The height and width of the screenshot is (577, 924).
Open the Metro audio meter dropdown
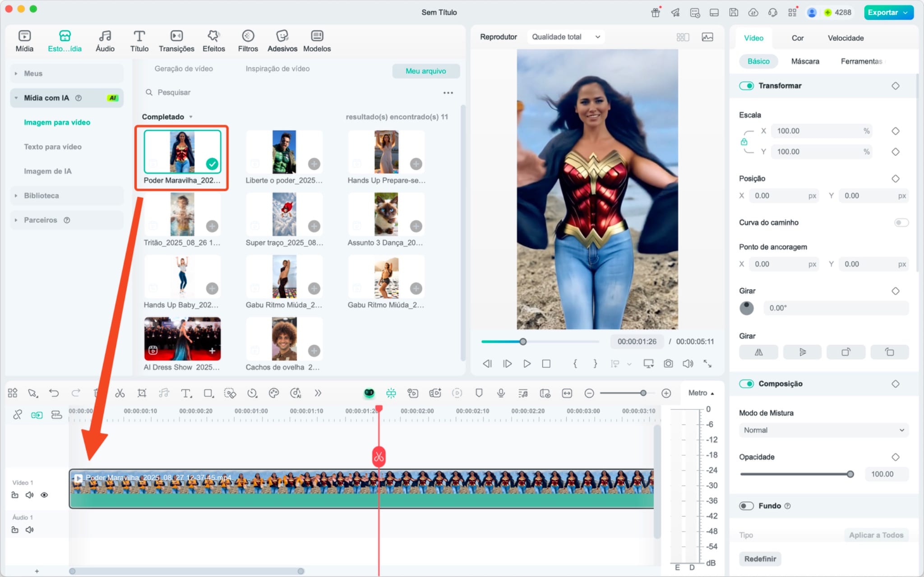click(701, 393)
